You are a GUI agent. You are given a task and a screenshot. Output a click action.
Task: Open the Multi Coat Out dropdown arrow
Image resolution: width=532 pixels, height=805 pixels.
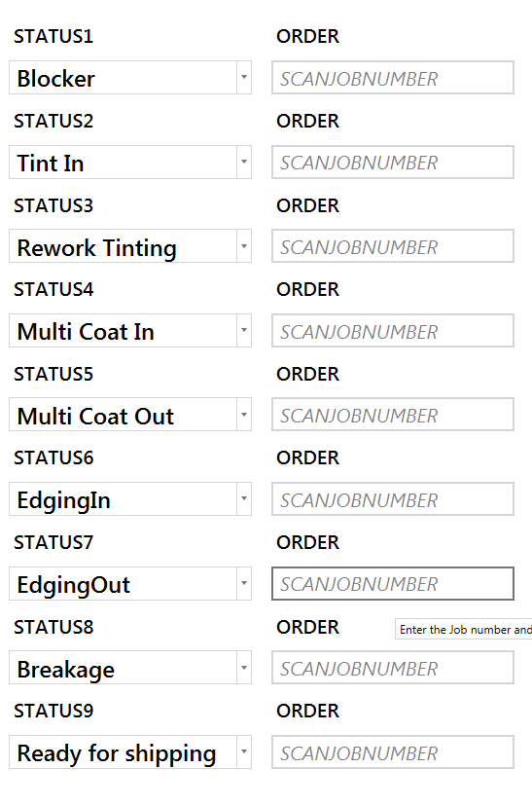pyautogui.click(x=244, y=415)
